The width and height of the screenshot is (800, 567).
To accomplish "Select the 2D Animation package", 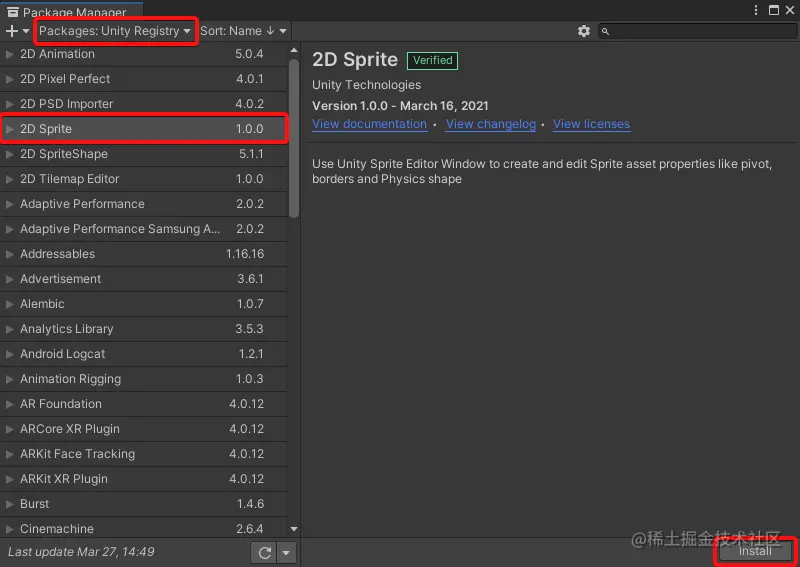I will 144,54.
